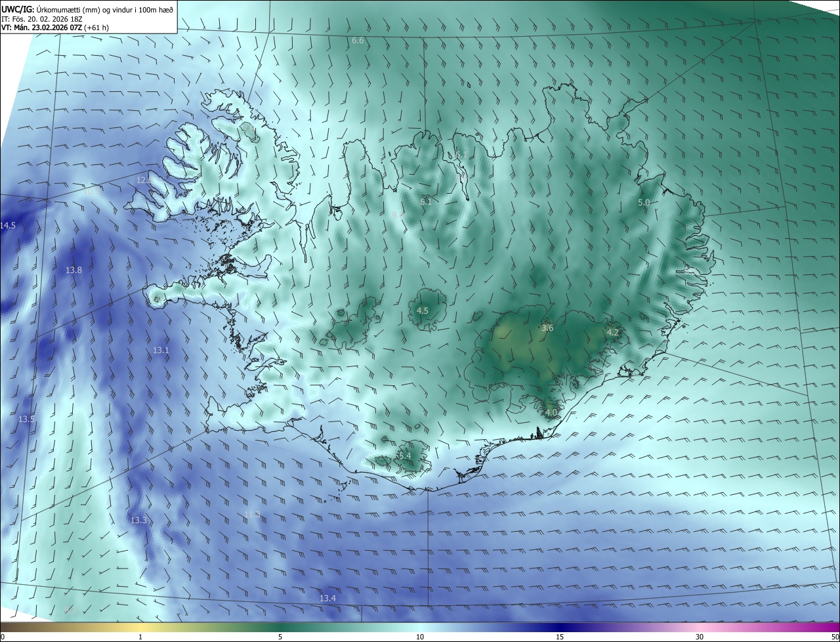Screen dimensions: 840x642
Task: Click the 5.4 value on the southern glacier
Action: click(405, 456)
